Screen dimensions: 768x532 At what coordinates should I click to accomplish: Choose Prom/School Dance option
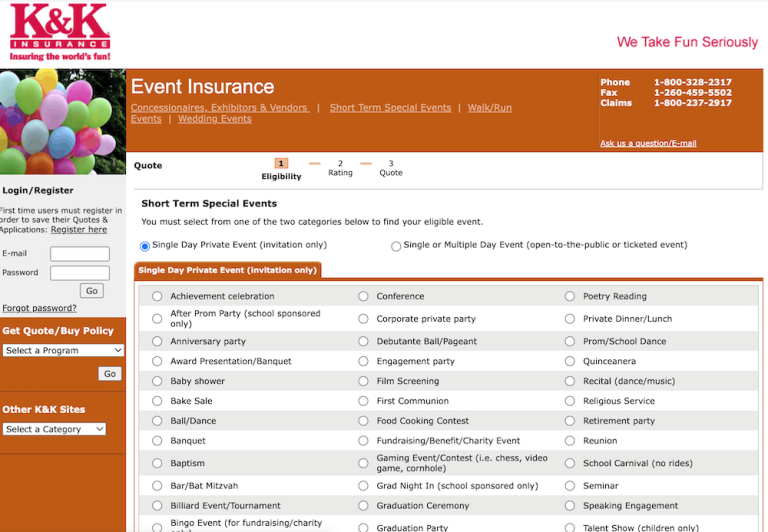coord(570,341)
